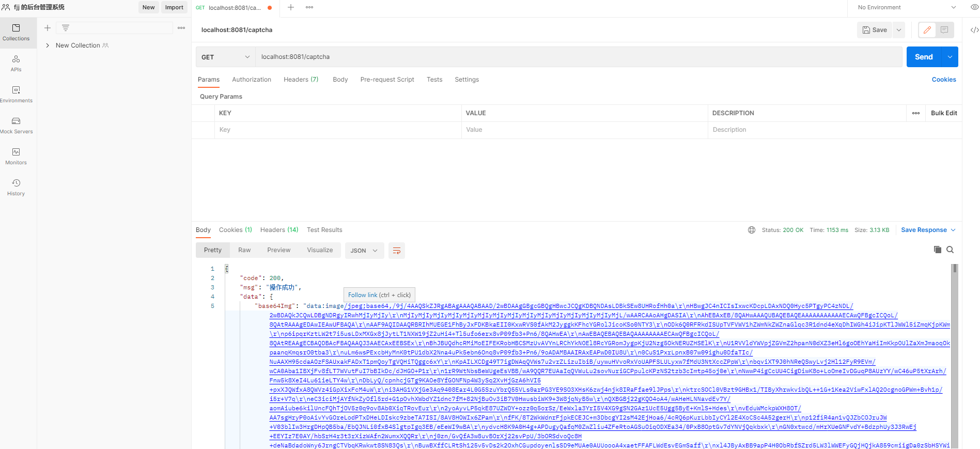Select the response Body tab
Image resolution: width=980 pixels, height=449 pixels.
(x=203, y=230)
